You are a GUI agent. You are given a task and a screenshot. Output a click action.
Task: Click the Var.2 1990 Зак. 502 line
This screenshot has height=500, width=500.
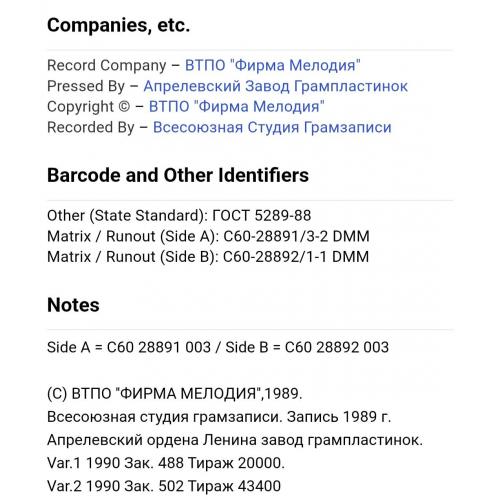tap(164, 486)
